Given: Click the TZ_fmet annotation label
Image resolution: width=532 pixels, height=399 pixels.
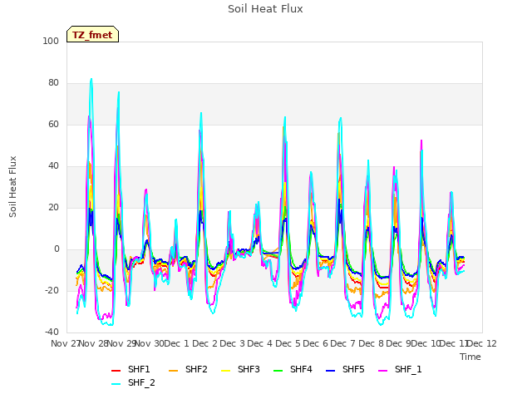Looking at the screenshot, I should pos(92,35).
